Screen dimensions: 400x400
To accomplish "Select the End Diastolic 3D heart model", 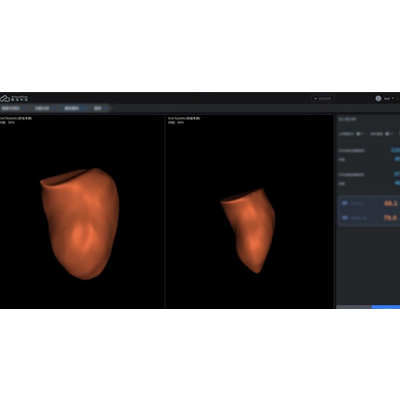I will 80,223.
